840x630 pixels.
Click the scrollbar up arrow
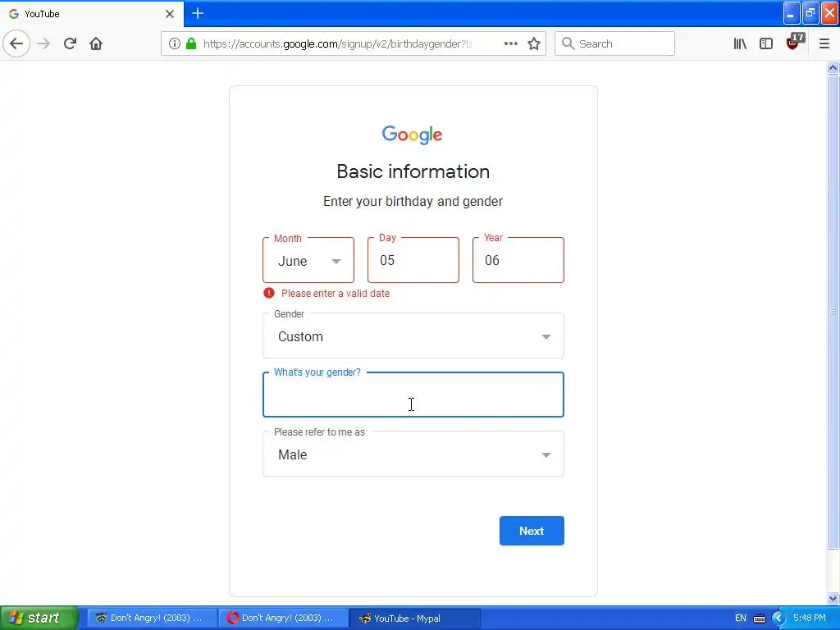833,67
